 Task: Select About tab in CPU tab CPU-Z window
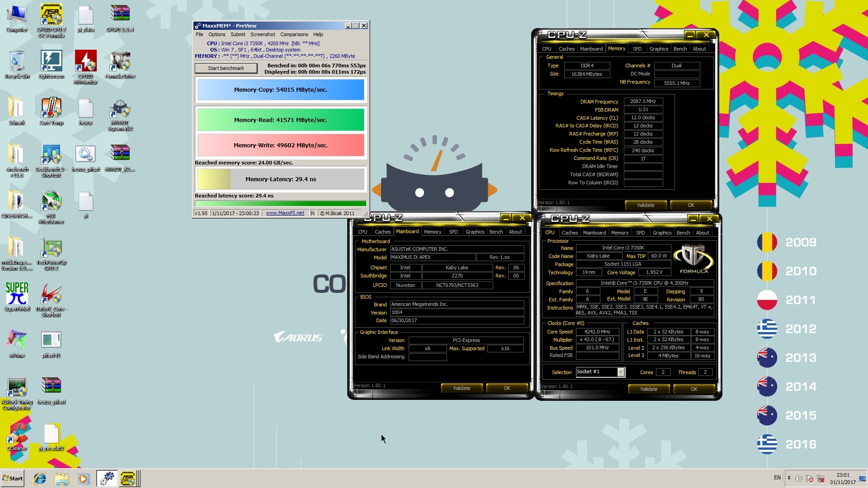[702, 233]
